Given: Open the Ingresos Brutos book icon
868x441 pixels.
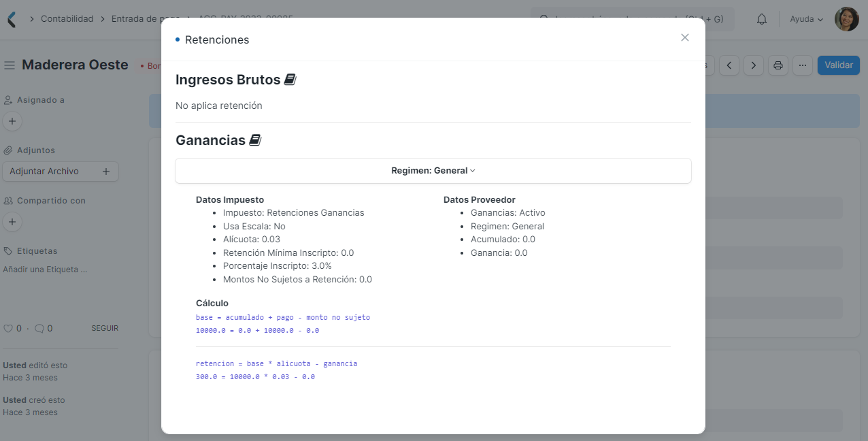Looking at the screenshot, I should point(290,80).
